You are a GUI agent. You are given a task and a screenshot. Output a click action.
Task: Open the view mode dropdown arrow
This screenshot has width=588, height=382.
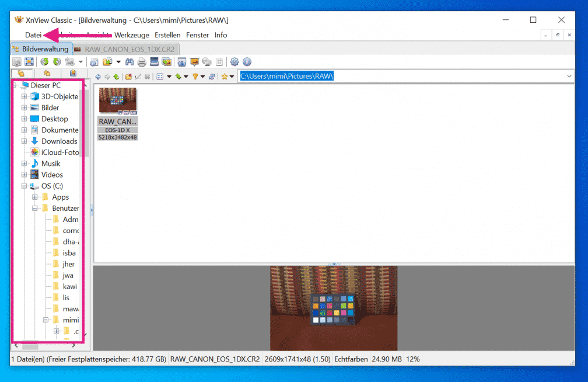pos(169,77)
